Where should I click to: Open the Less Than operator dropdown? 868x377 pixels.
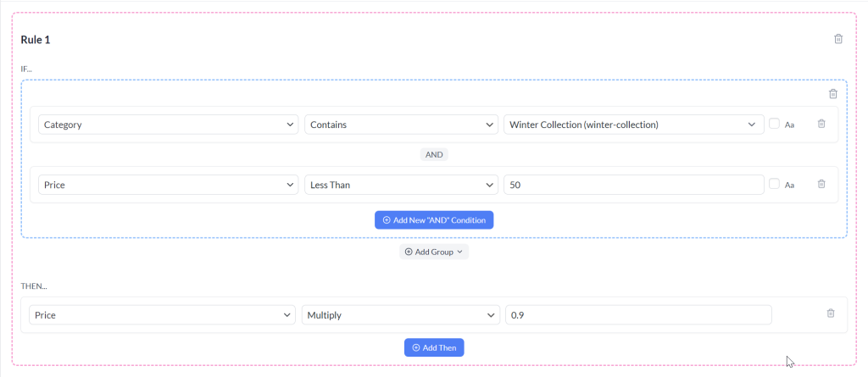point(401,185)
